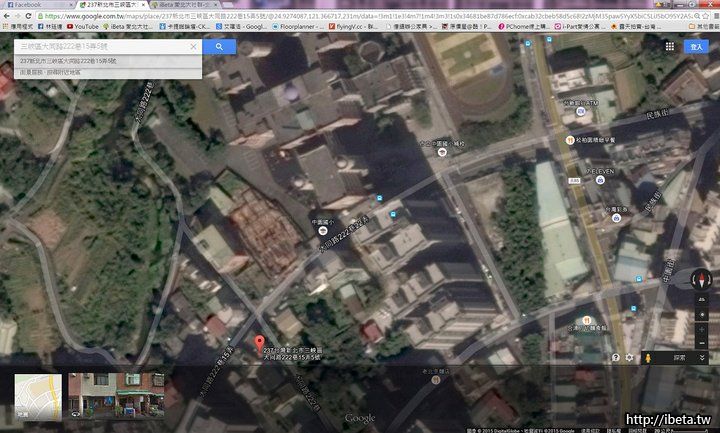Open the iBeta bookmark in the bookmarks bar
The height and width of the screenshot is (433, 720).
[128, 27]
